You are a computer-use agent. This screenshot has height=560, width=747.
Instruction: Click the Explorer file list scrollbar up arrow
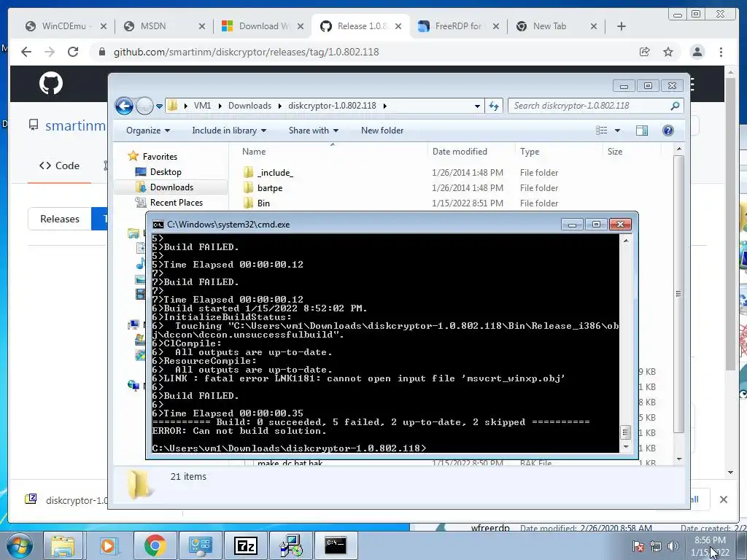pyautogui.click(x=679, y=149)
